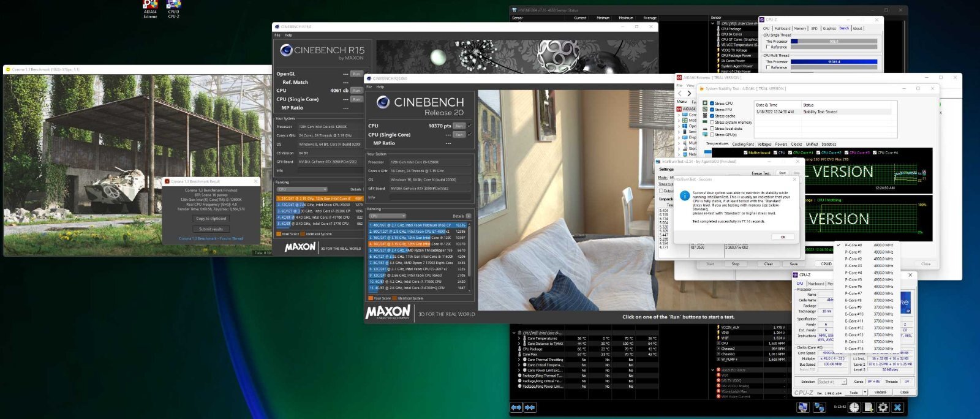Open the CPUID CPU-Z desktop shortcut
Image resolution: width=980 pixels, height=419 pixels.
click(x=174, y=8)
